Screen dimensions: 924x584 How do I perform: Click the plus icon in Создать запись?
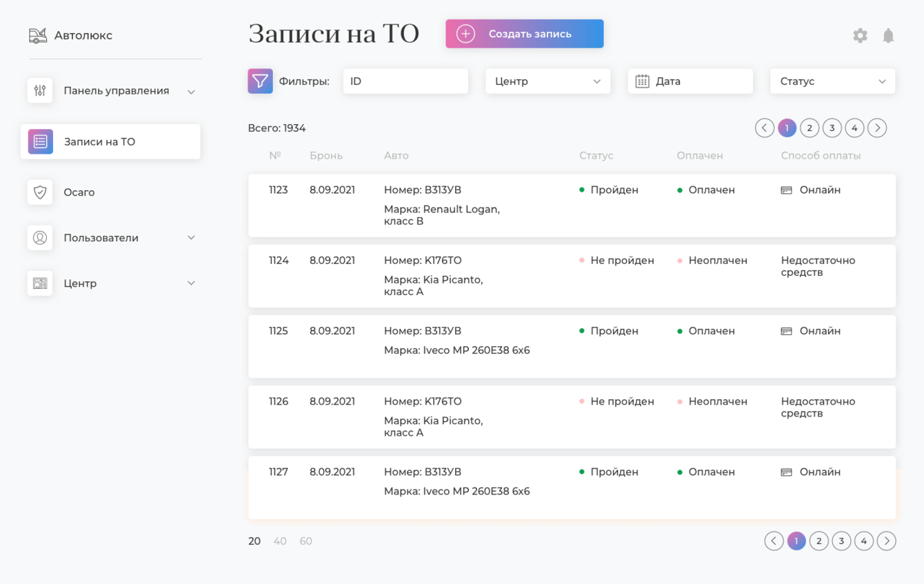point(465,34)
